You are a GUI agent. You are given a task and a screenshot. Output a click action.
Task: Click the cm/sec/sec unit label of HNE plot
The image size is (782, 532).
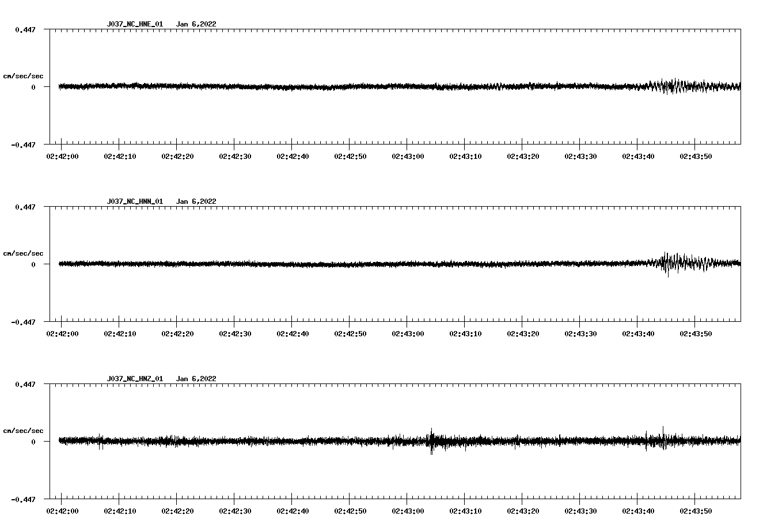click(23, 76)
